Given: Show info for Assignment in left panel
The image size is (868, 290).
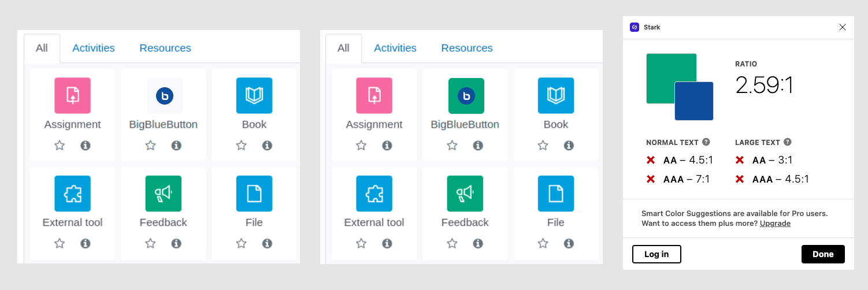Looking at the screenshot, I should 86,146.
